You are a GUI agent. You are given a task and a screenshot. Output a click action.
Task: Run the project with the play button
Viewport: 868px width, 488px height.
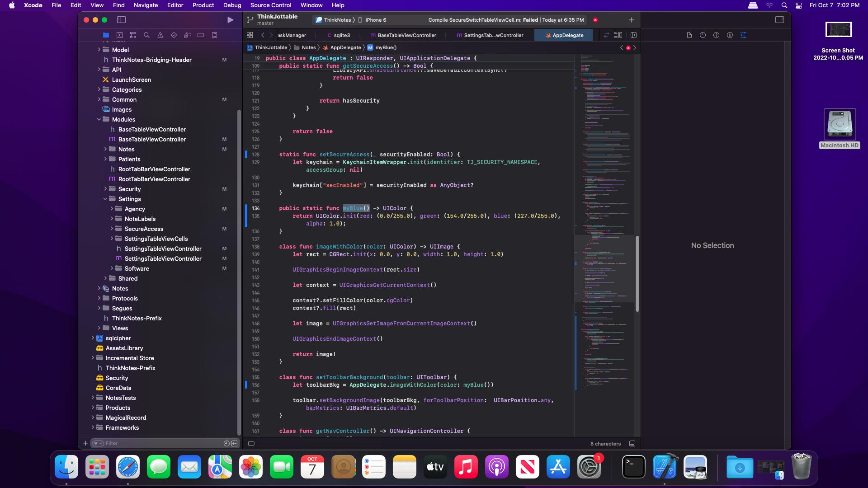pos(230,20)
